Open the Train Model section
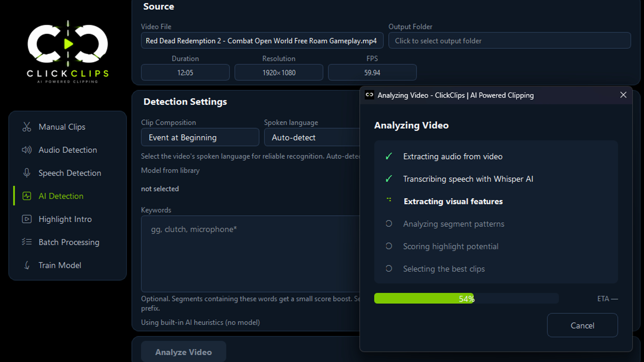The width and height of the screenshot is (644, 362). pos(67,265)
